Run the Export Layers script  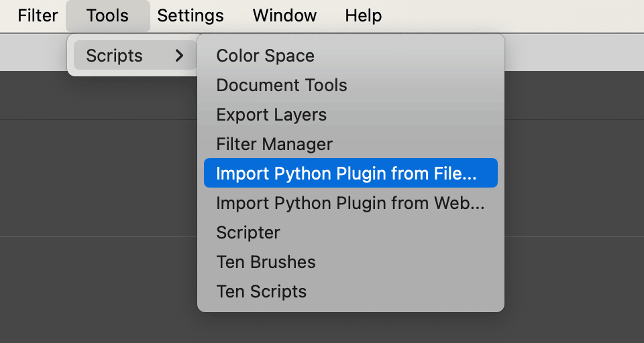[x=271, y=115]
